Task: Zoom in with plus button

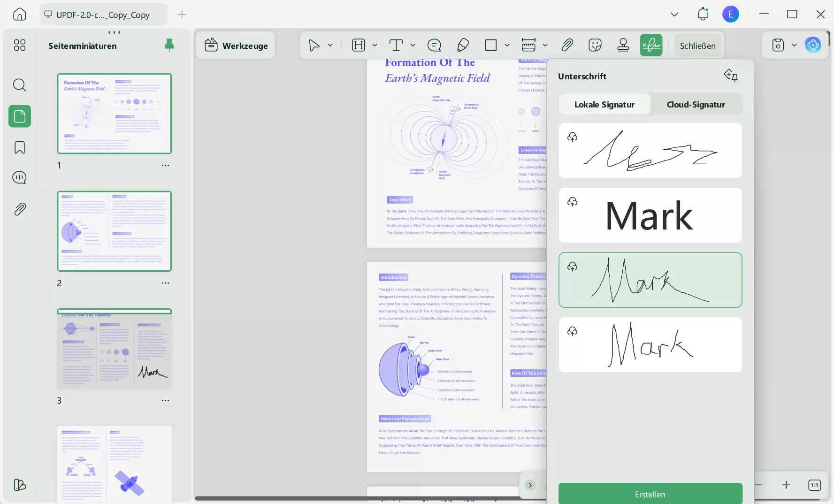Action: pyautogui.click(x=786, y=485)
